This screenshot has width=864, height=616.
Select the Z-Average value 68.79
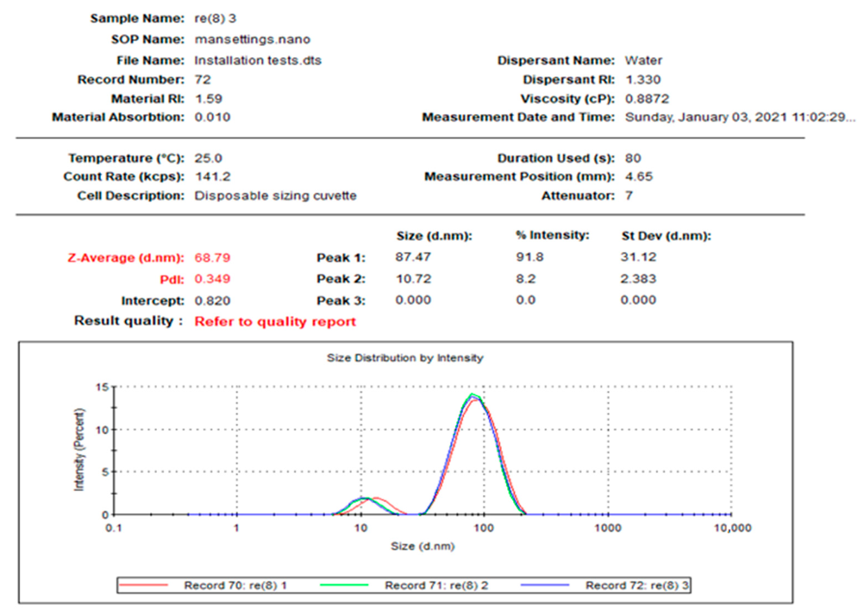click(212, 257)
